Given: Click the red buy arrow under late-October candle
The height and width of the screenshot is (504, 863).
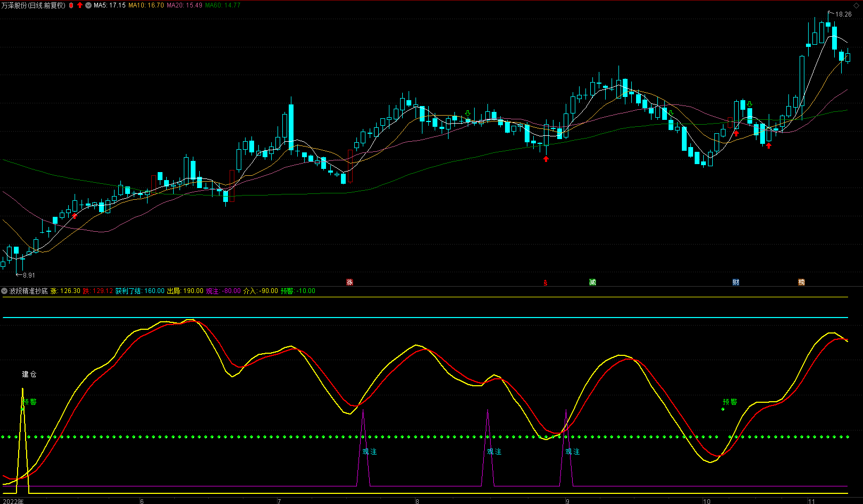Looking at the screenshot, I should click(769, 145).
